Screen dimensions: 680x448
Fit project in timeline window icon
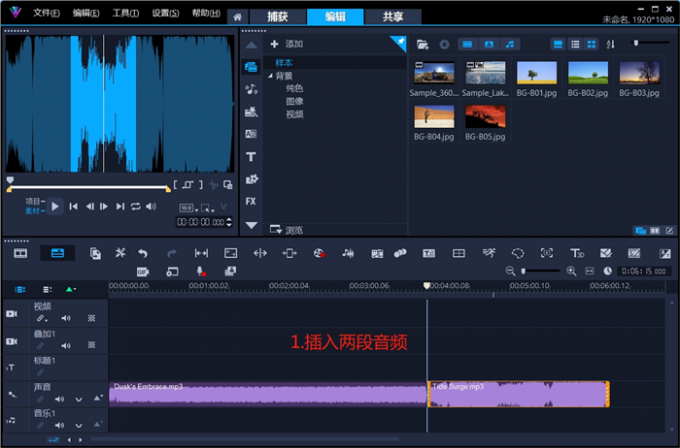tap(589, 271)
